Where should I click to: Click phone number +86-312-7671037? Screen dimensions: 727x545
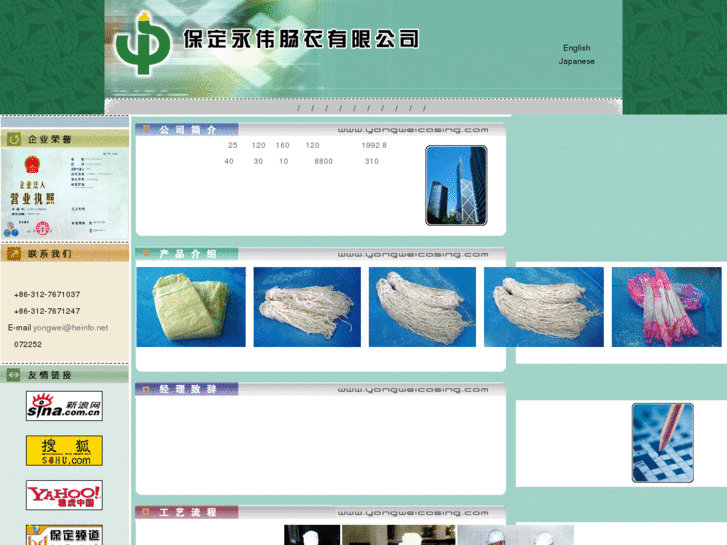pos(47,294)
